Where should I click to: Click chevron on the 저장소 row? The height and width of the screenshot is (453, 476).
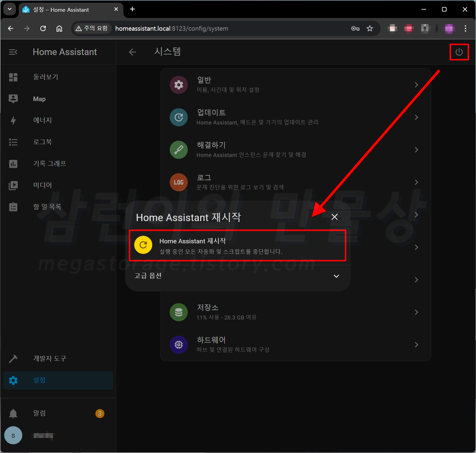point(416,312)
